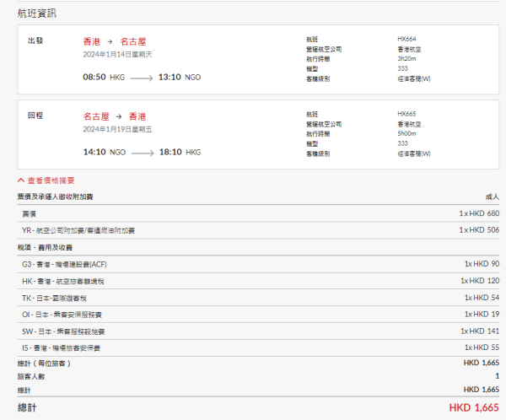Image resolution: width=506 pixels, height=420 pixels.
Task: Click the long arrow between 14:10 NGO and 18:10 HKG
Action: coord(137,153)
